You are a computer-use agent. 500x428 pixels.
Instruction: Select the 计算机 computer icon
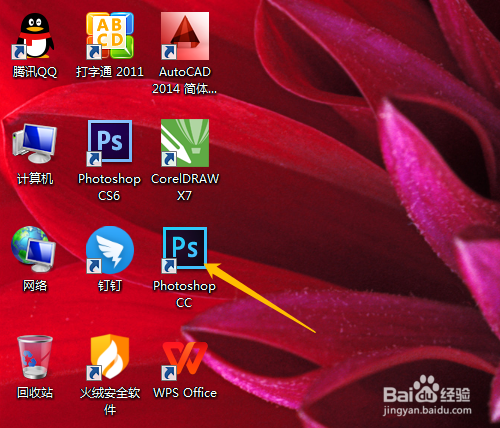click(34, 143)
